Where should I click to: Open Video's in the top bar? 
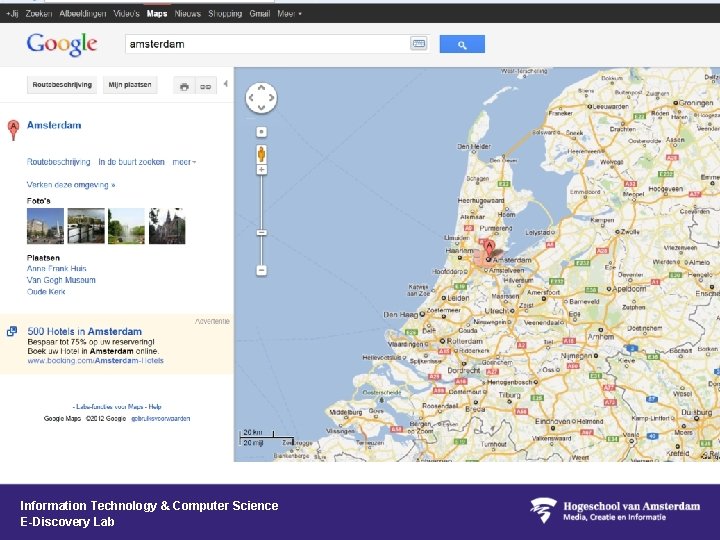(126, 14)
